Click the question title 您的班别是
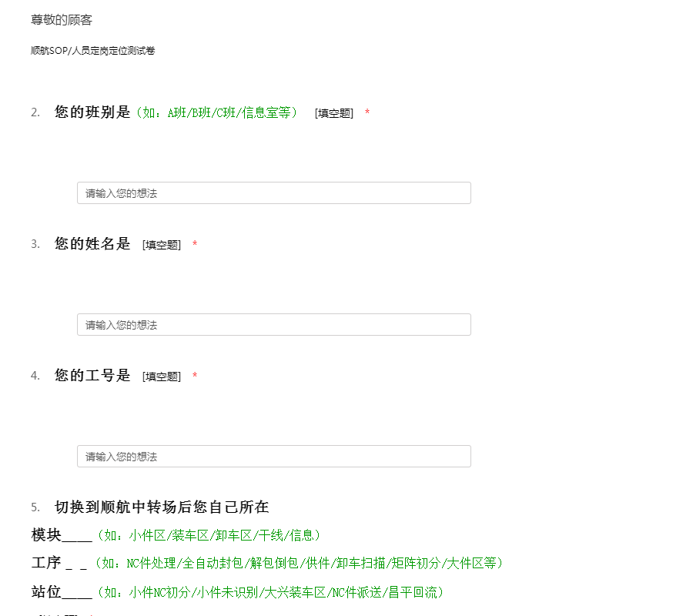 coord(92,112)
